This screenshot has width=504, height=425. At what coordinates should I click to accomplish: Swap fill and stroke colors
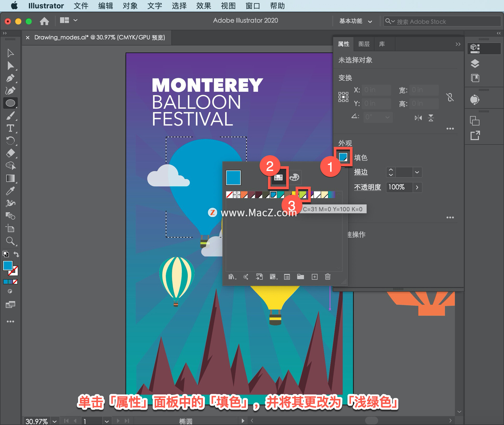coord(16,254)
